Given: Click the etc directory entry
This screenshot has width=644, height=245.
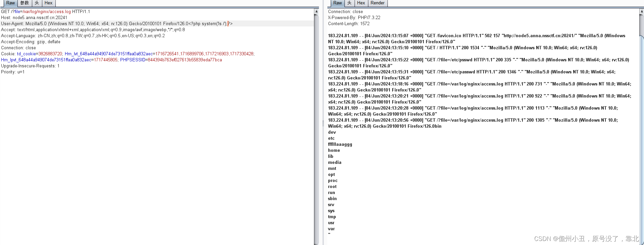Looking at the screenshot, I should [331, 138].
